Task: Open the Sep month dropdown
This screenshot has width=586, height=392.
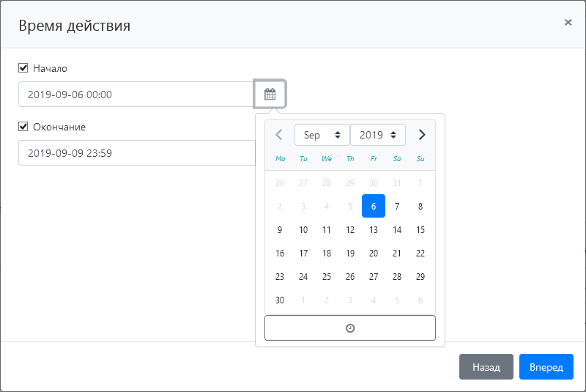Action: (322, 135)
